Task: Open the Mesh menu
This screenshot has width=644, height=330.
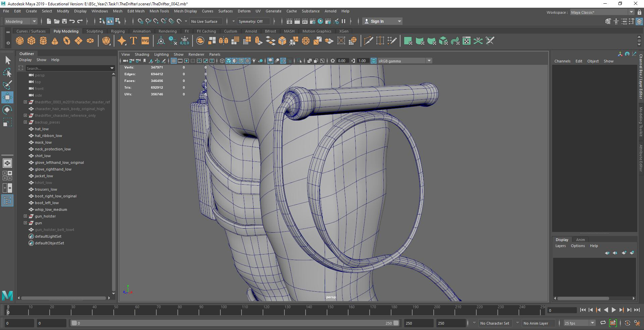Action: coord(118,11)
